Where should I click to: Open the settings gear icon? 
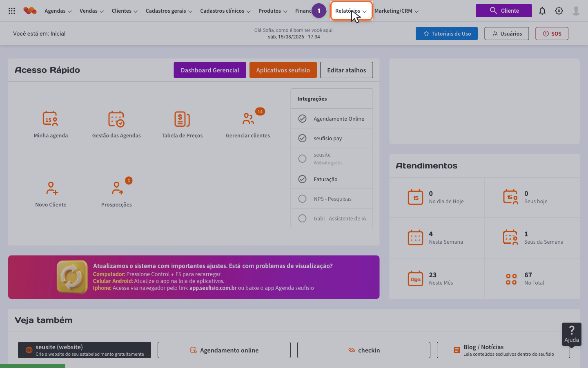pyautogui.click(x=559, y=11)
